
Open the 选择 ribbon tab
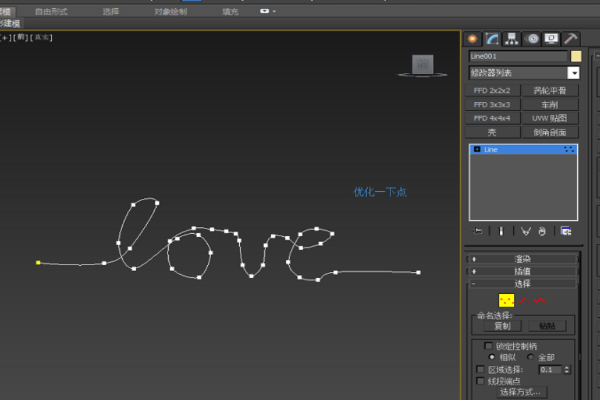point(111,11)
